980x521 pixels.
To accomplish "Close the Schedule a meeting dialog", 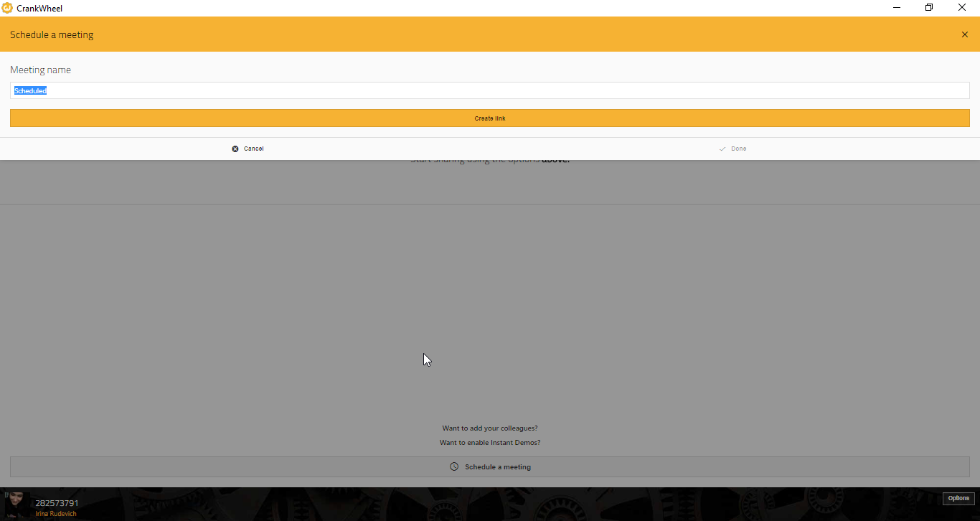I will (x=964, y=34).
